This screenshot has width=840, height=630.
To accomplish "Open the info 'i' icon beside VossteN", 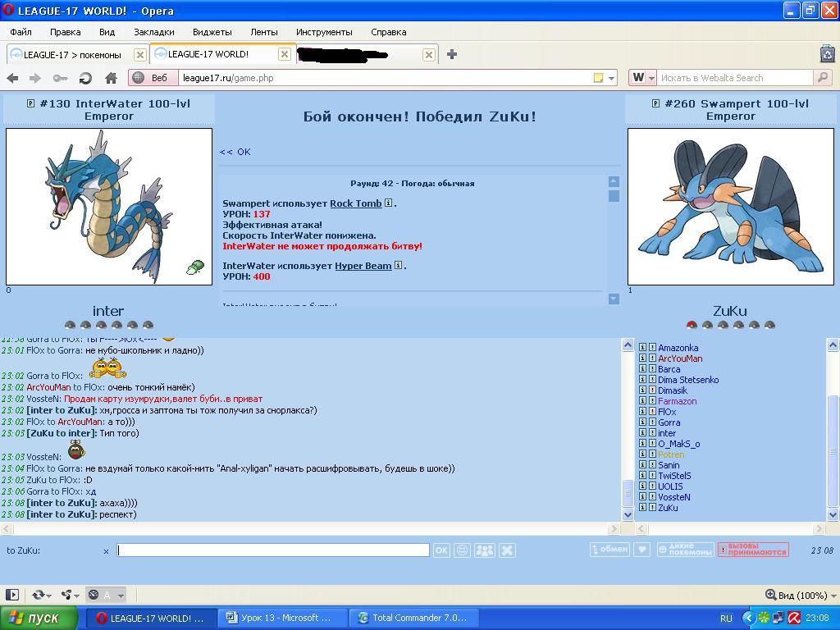I will [643, 496].
